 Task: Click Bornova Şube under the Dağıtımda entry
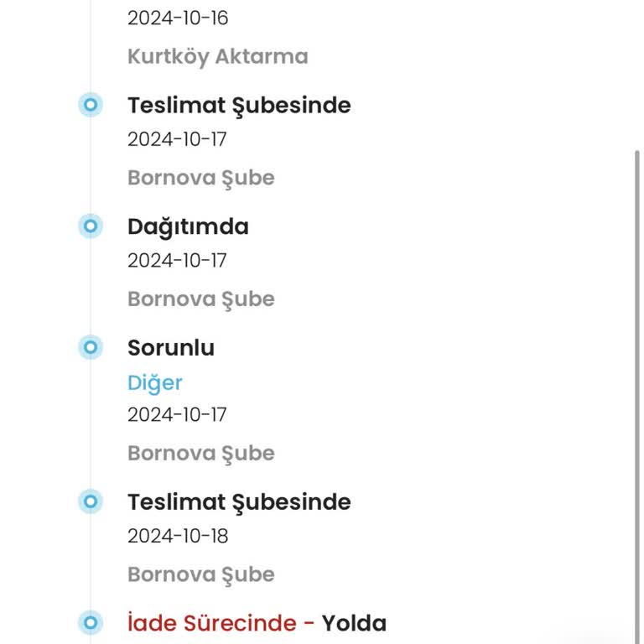pyautogui.click(x=201, y=299)
